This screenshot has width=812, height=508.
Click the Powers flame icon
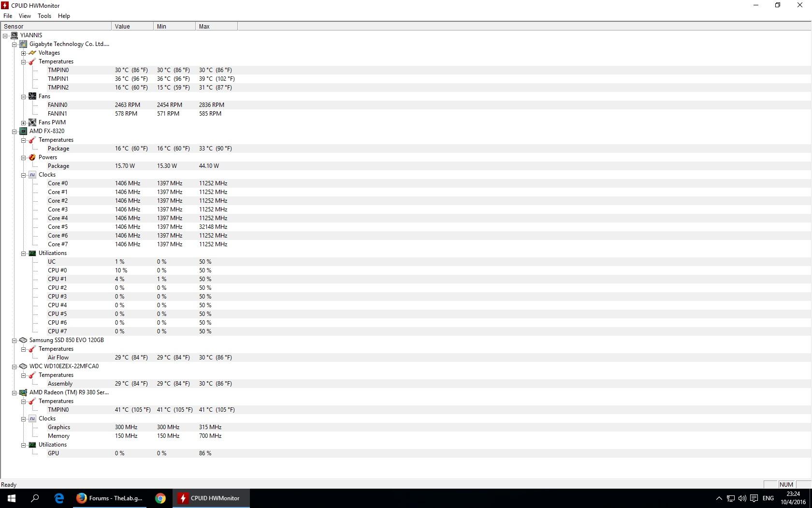coord(32,157)
